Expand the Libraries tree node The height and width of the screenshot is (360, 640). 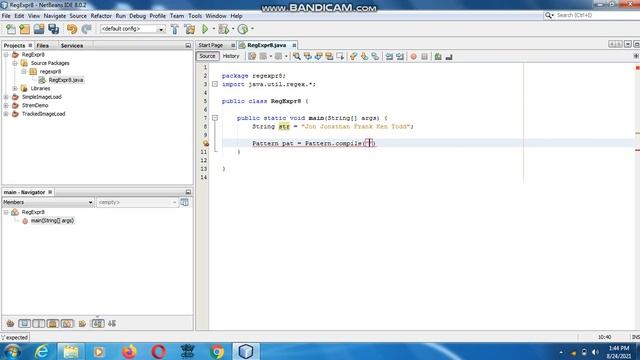[x=15, y=89]
